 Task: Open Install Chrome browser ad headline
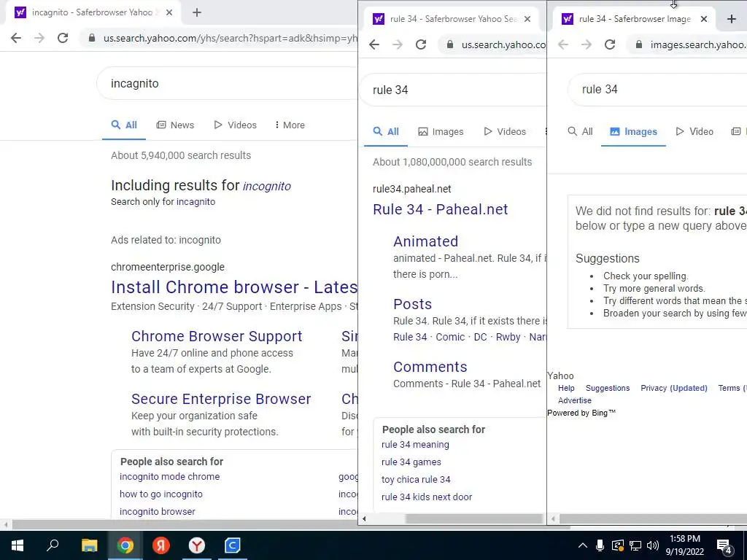234,287
